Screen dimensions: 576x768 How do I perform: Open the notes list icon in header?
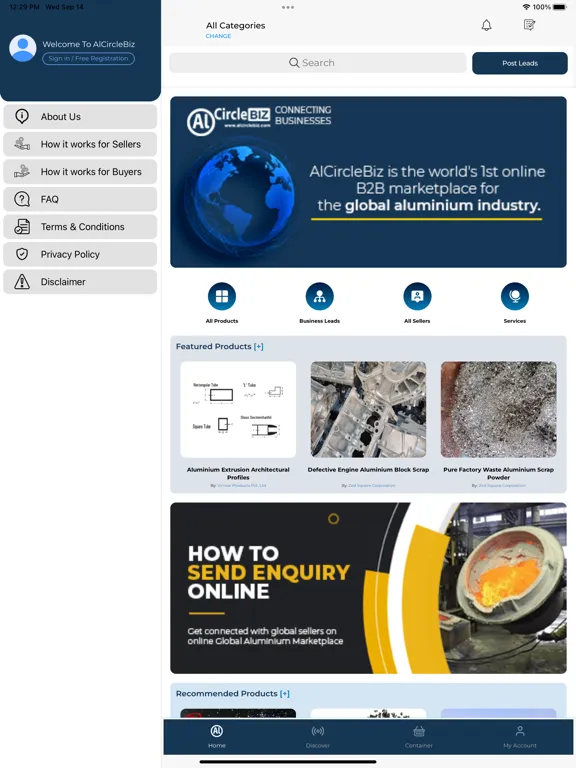[529, 25]
